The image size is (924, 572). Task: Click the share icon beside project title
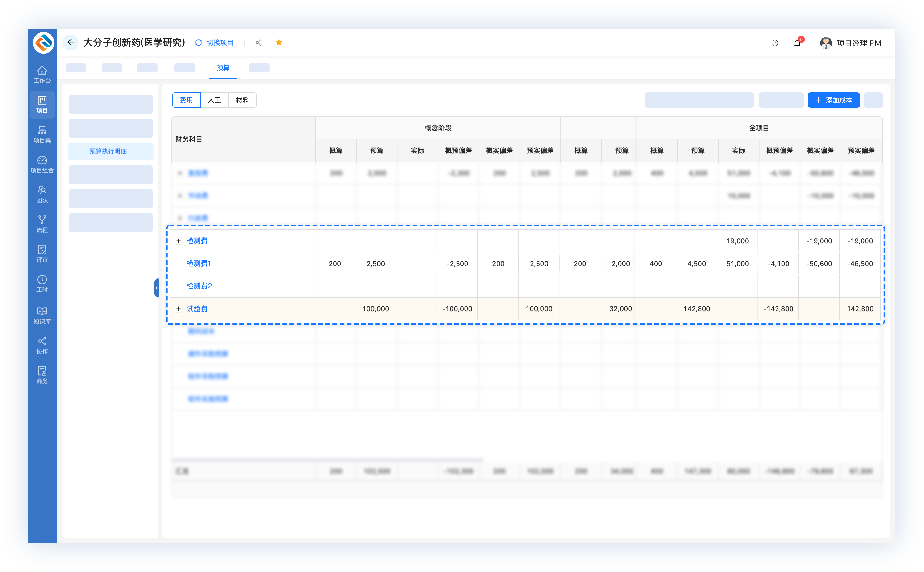[x=259, y=43]
